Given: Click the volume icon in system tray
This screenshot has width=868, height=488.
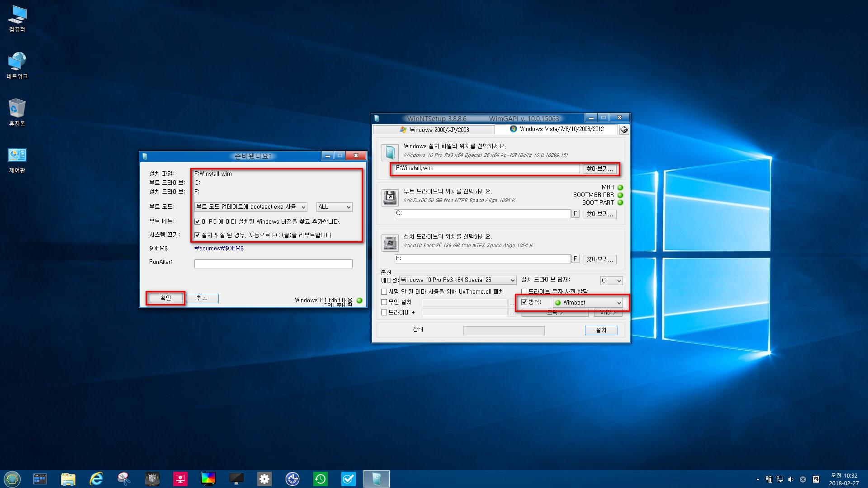Looking at the screenshot, I should (791, 479).
